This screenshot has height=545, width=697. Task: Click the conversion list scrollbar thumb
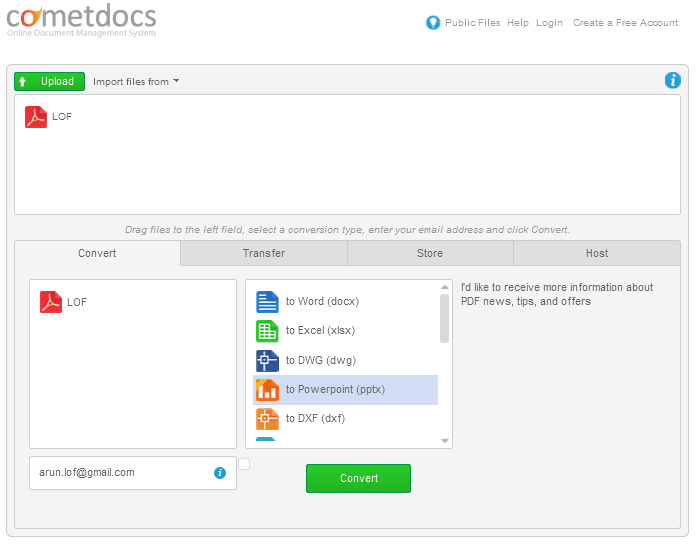pos(445,318)
